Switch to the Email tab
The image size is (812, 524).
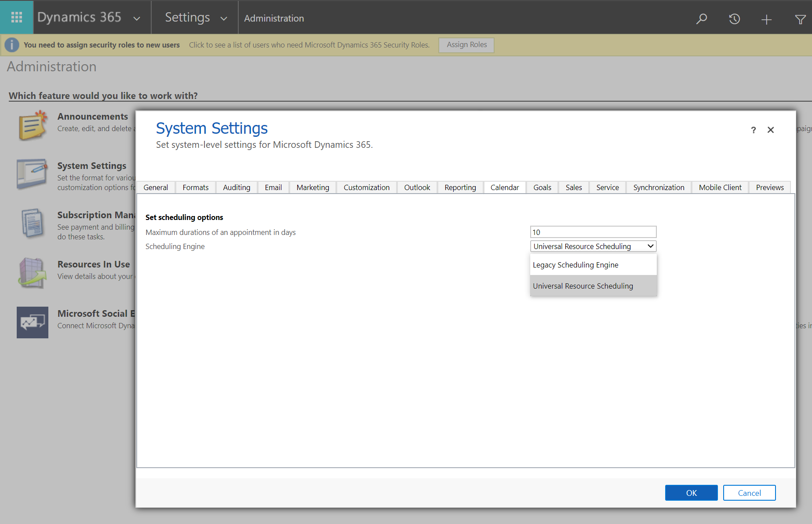click(273, 187)
